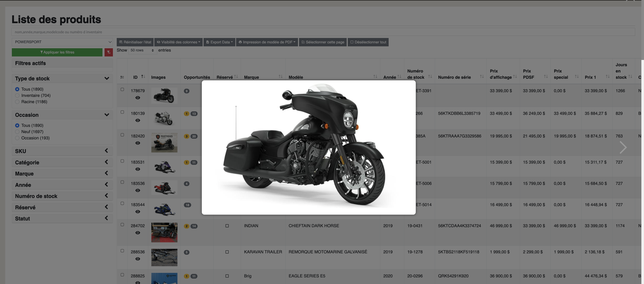Screen dimensions: 644x284
Task: Open Impression de modèle de PDF menu
Action: pos(267,42)
